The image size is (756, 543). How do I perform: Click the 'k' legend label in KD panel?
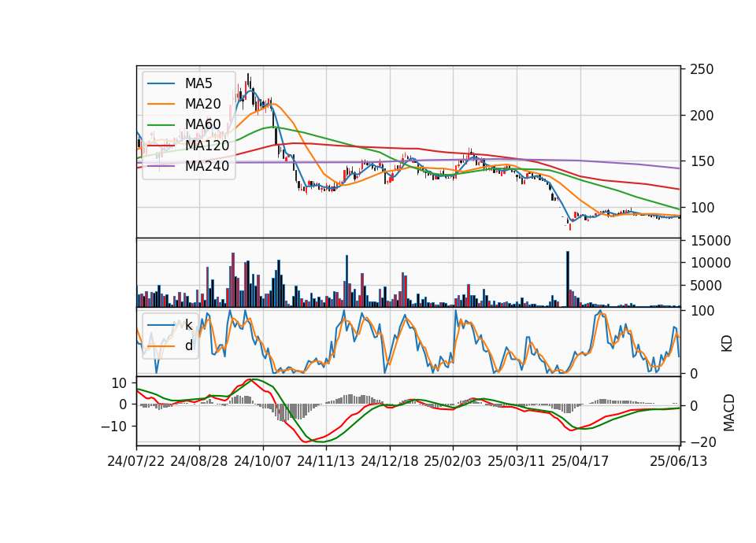point(189,325)
